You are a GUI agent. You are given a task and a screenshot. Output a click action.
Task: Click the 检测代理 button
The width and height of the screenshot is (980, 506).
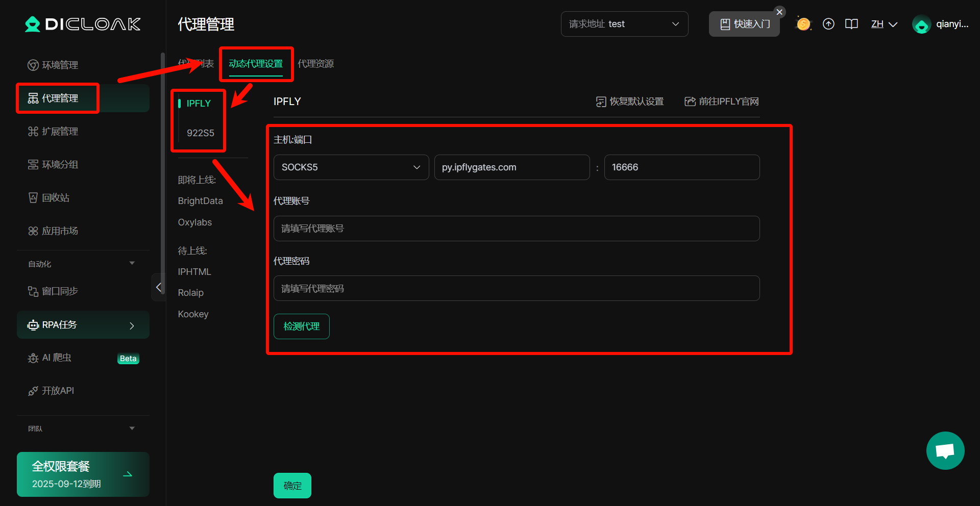tap(302, 326)
